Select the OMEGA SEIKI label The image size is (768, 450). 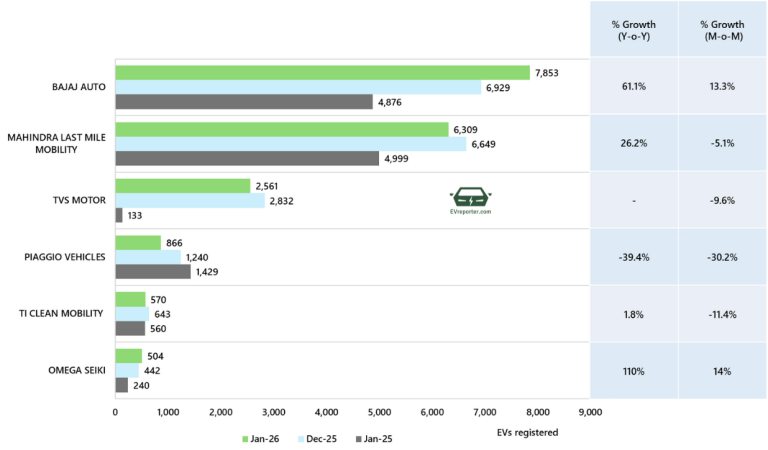(x=77, y=370)
